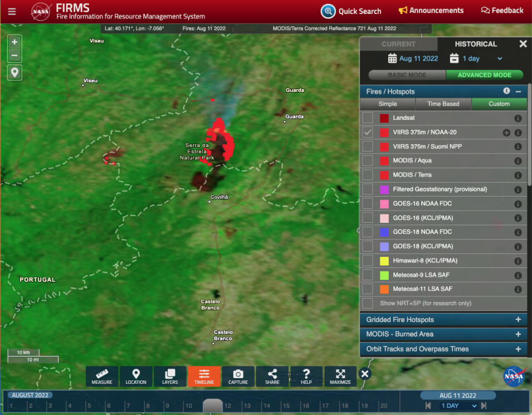Open the 1 DAY dropdown on timeline

pos(458,406)
